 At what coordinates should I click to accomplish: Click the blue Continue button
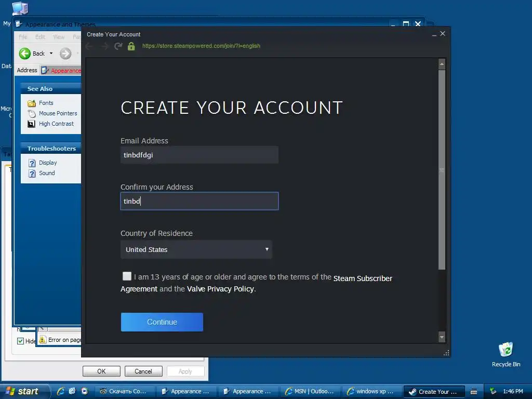162,322
